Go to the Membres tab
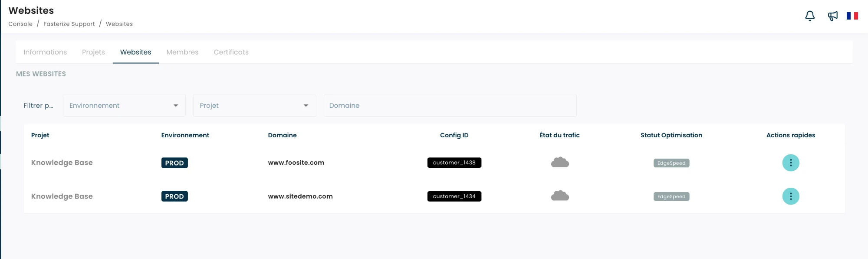Image resolution: width=868 pixels, height=259 pixels. pos(182,52)
